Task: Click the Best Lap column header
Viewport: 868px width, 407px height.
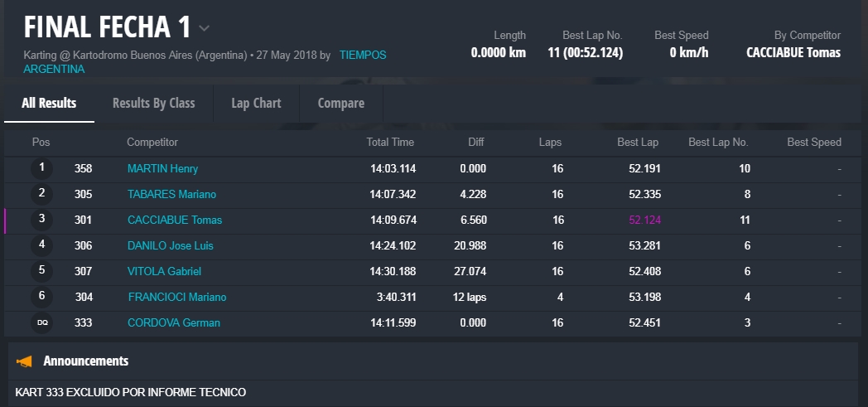Action: [x=638, y=143]
